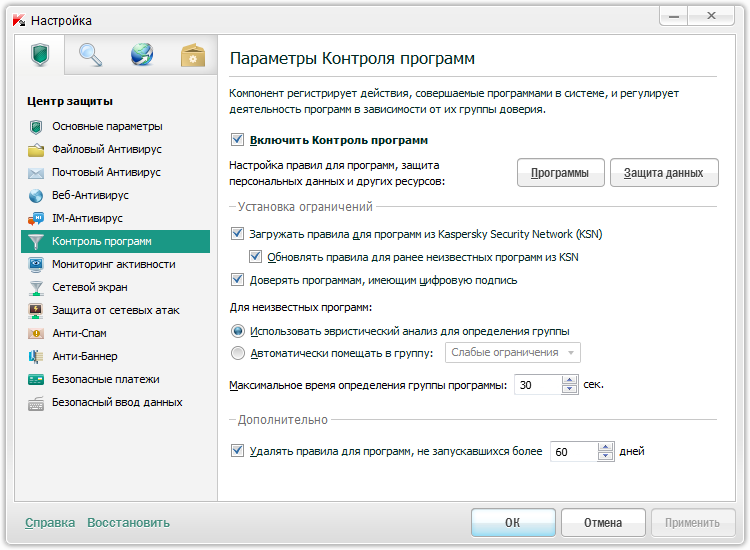
Task: Click the days field showing 60
Action: (574, 451)
